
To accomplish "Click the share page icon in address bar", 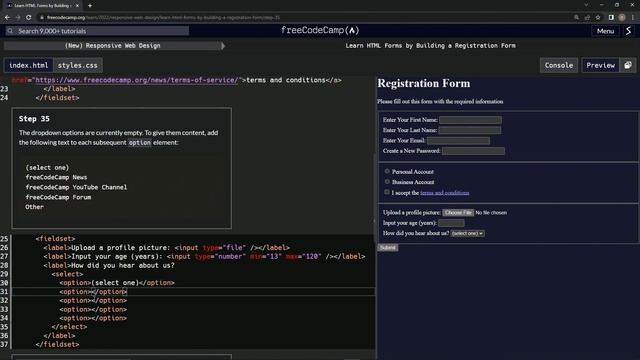I will (587, 18).
